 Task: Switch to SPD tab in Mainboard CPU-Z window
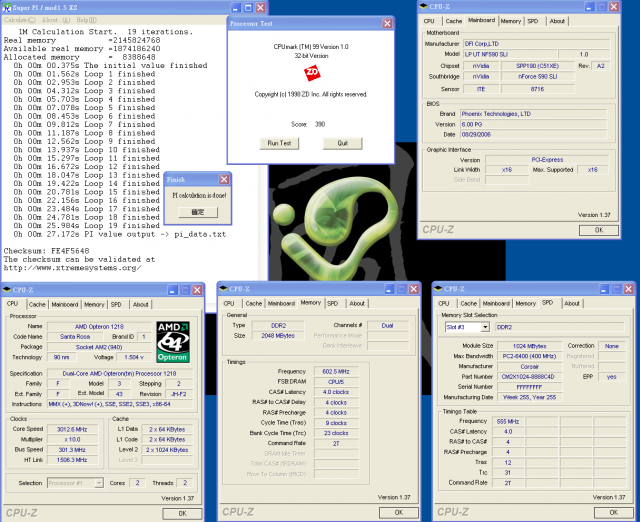[533, 21]
